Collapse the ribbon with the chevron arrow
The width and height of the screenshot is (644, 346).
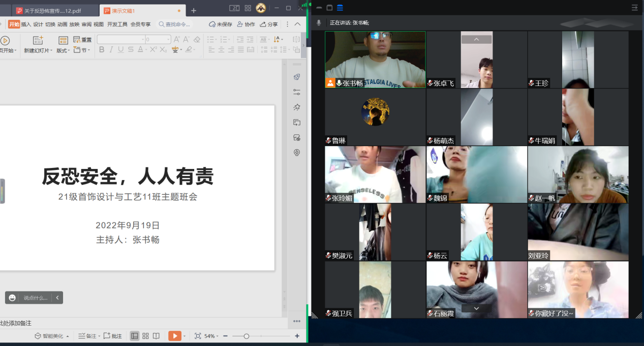[x=297, y=24]
